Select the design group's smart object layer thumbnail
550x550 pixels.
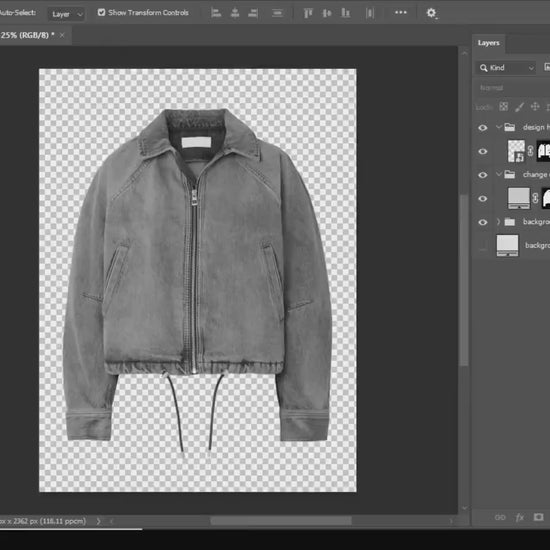(516, 151)
